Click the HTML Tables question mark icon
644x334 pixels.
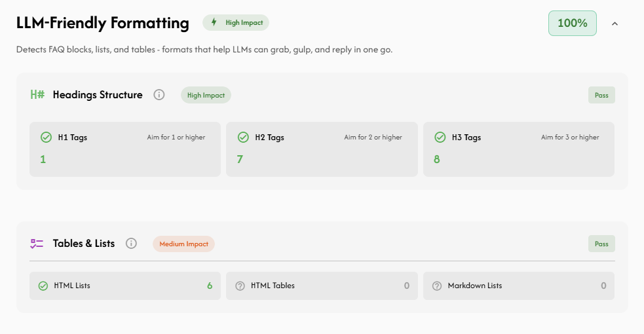[x=240, y=286]
